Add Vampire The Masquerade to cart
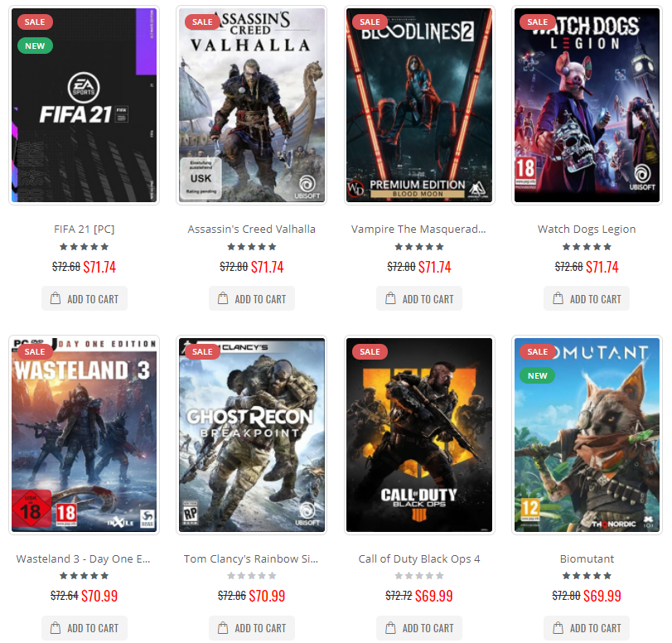The width and height of the screenshot is (672, 643). 419,298
